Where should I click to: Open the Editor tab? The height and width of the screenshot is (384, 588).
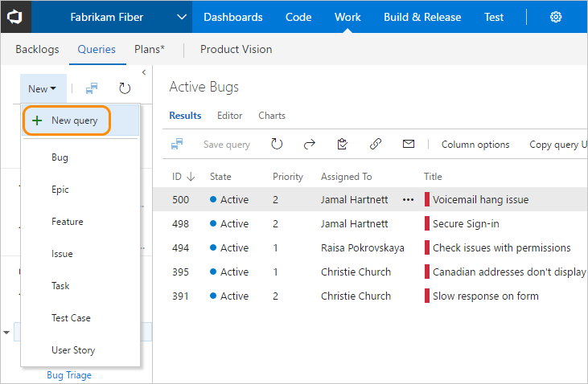229,116
